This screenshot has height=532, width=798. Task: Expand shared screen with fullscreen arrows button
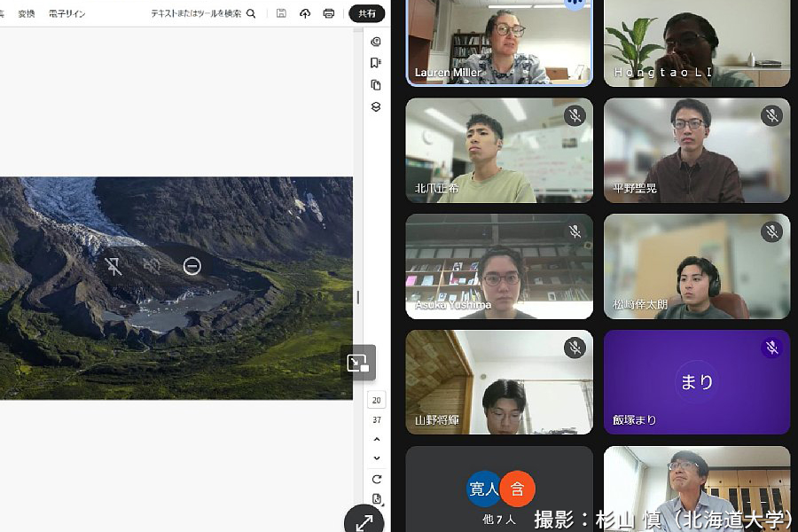pos(364,522)
